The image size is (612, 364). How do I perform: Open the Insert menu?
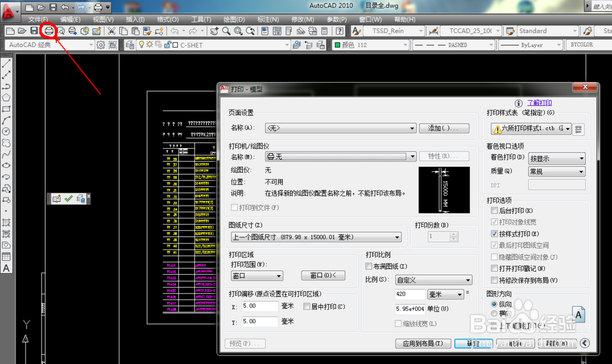pyautogui.click(x=135, y=20)
